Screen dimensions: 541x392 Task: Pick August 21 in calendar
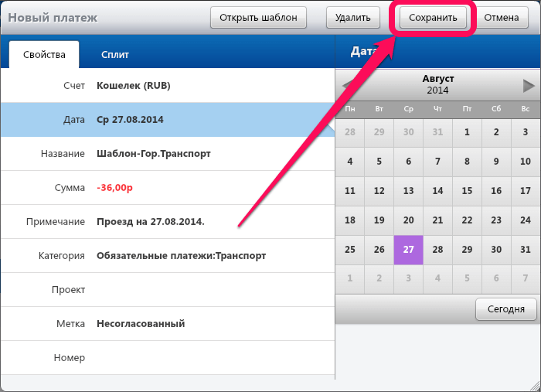(x=437, y=220)
